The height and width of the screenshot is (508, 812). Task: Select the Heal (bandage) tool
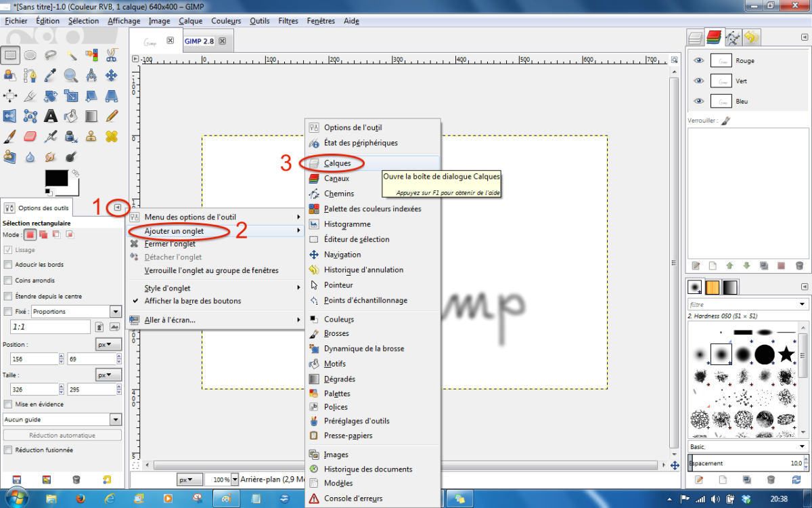[x=112, y=137]
